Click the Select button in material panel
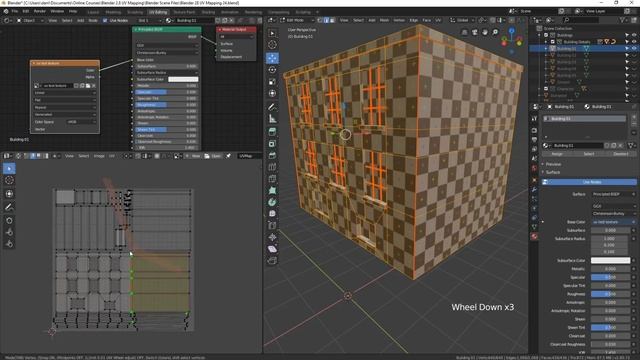 589,154
